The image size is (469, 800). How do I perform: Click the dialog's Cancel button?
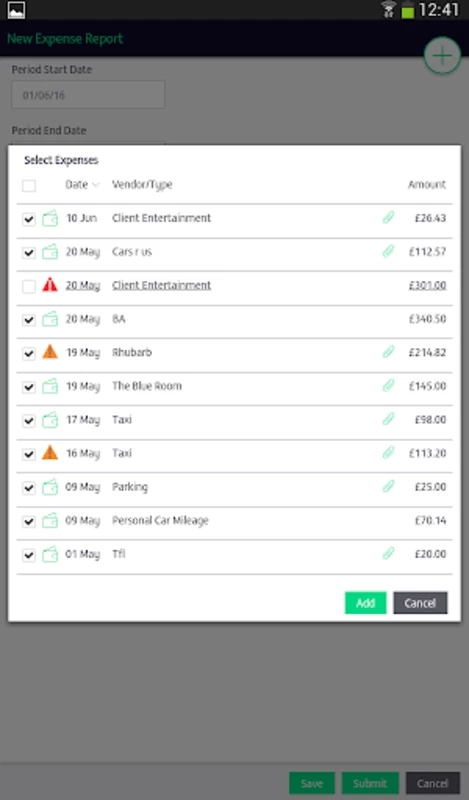(x=420, y=603)
